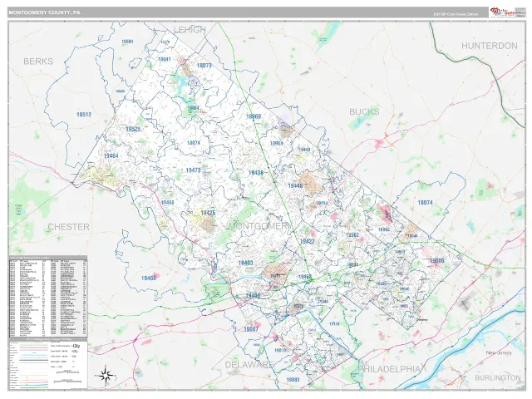
Task: Click ZIP code 19083 label
Action: pos(293,380)
